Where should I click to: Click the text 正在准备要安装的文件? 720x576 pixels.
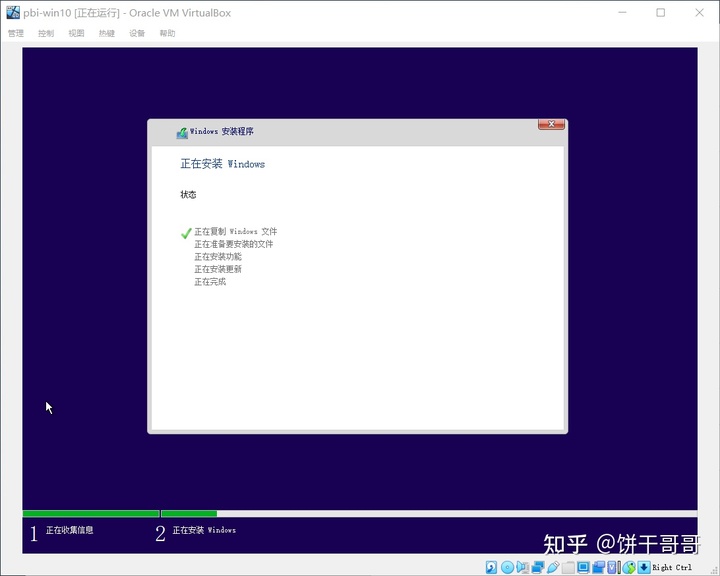pyautogui.click(x=234, y=244)
